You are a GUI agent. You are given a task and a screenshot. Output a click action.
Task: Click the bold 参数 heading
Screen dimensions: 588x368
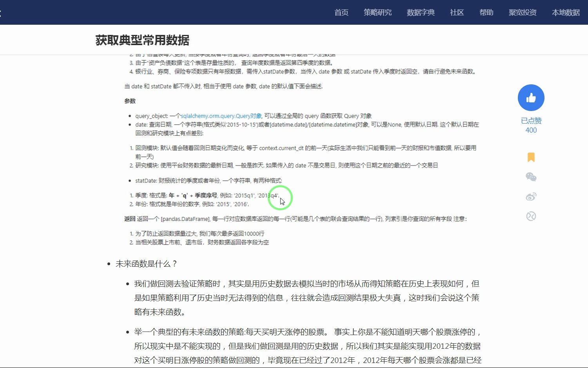pyautogui.click(x=130, y=101)
